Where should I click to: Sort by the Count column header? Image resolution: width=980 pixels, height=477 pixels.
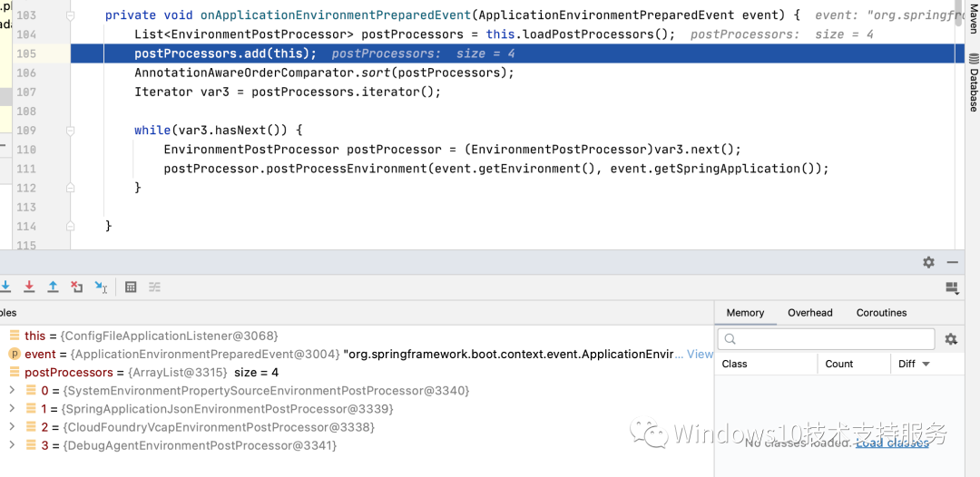tap(839, 364)
